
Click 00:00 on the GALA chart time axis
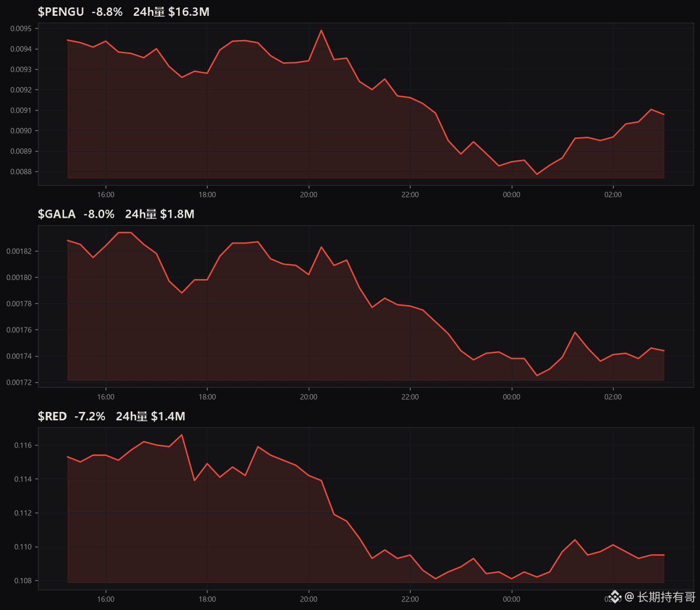tap(512, 397)
